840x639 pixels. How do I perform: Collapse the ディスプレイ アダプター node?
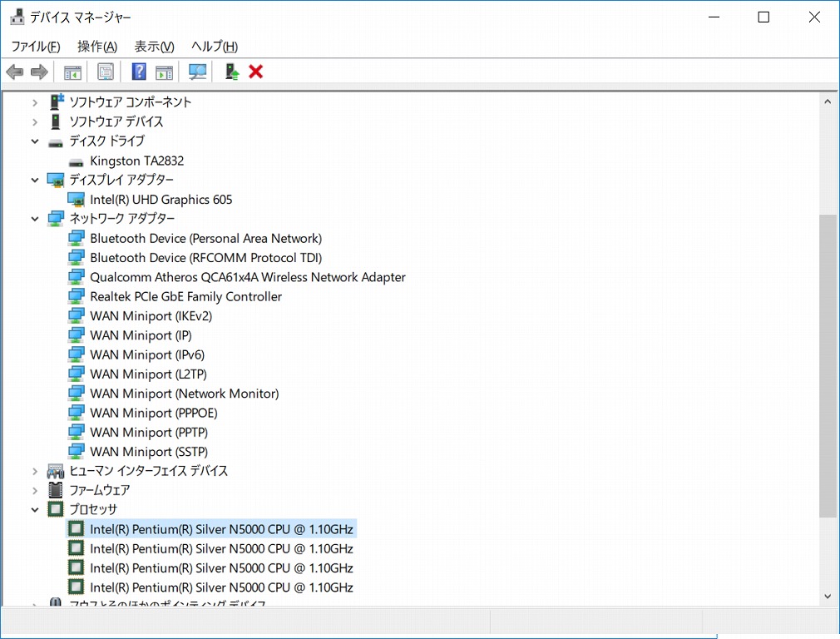35,180
